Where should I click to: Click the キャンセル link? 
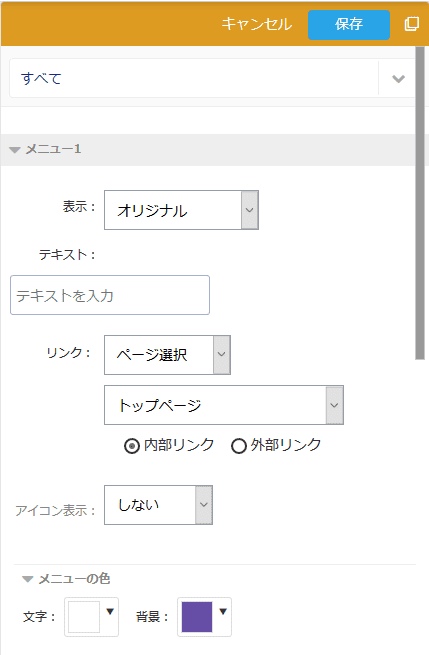pos(256,24)
